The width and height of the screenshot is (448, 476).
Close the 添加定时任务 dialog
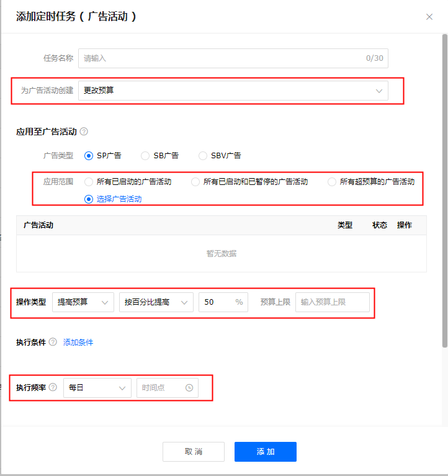coord(429,17)
